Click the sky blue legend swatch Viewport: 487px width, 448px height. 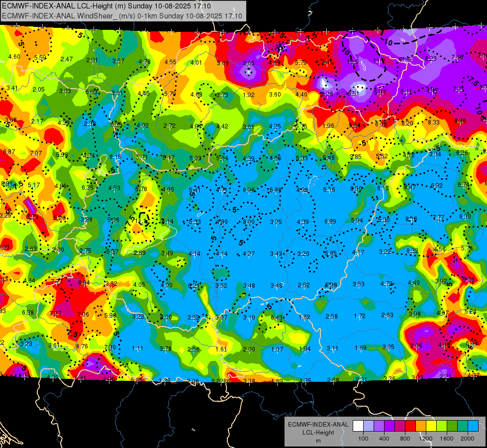474,426
